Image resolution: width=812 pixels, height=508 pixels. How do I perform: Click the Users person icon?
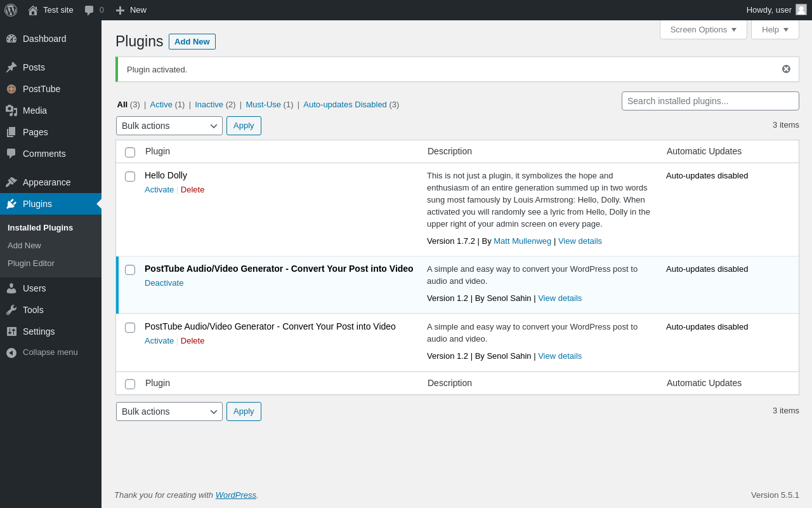(x=11, y=288)
